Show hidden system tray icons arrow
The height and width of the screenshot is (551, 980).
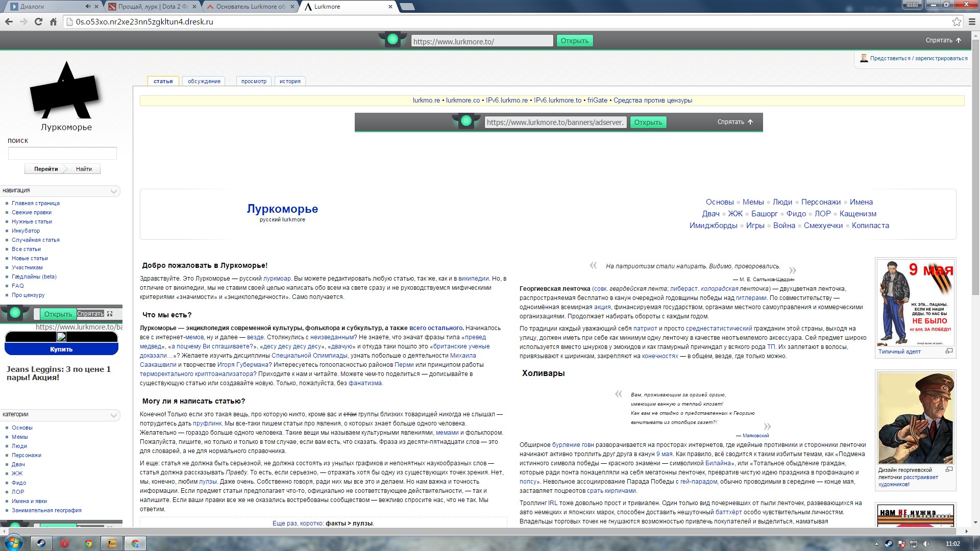click(876, 544)
